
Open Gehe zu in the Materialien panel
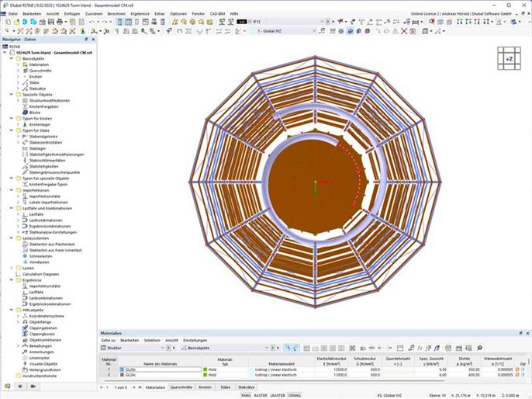[108, 340]
